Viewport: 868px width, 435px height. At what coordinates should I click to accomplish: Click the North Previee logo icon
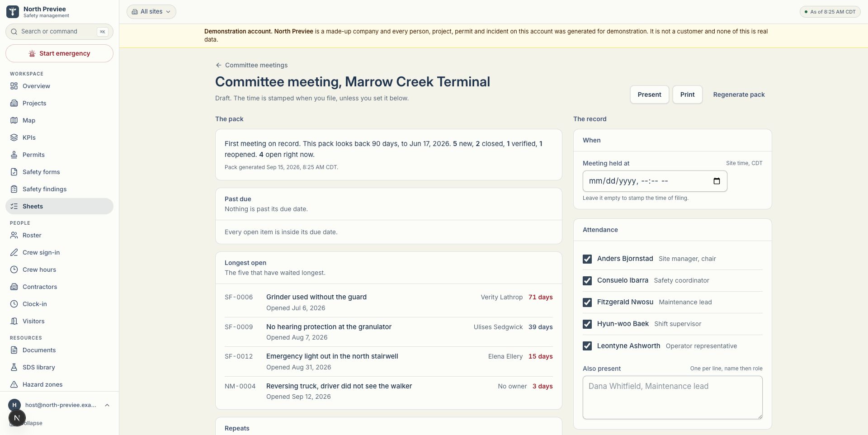(x=13, y=12)
